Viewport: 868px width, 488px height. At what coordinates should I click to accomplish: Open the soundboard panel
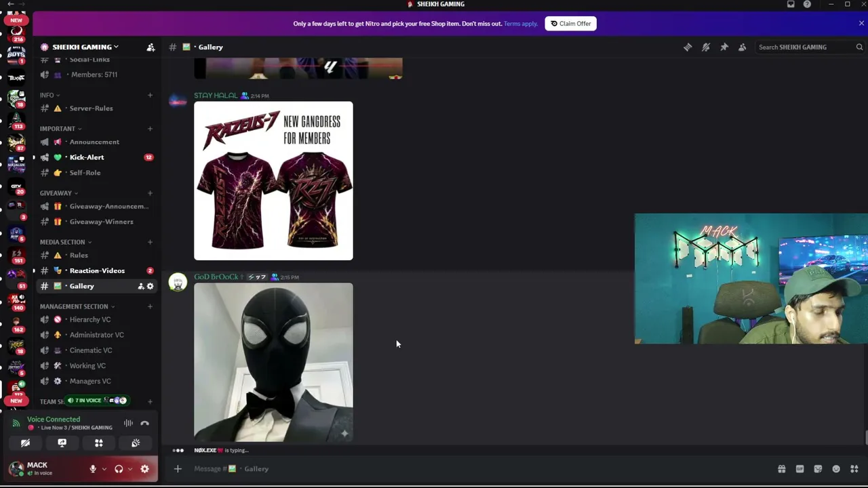pos(136,443)
